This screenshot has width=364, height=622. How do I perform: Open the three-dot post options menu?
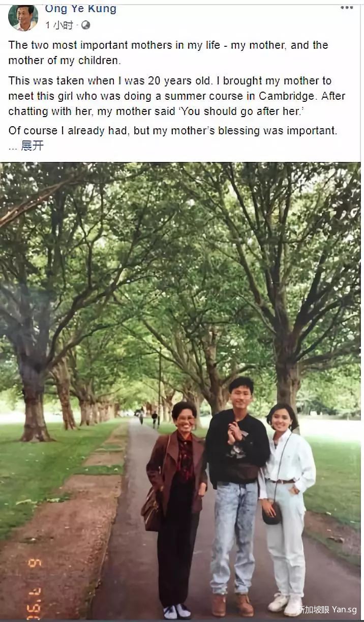click(x=347, y=8)
